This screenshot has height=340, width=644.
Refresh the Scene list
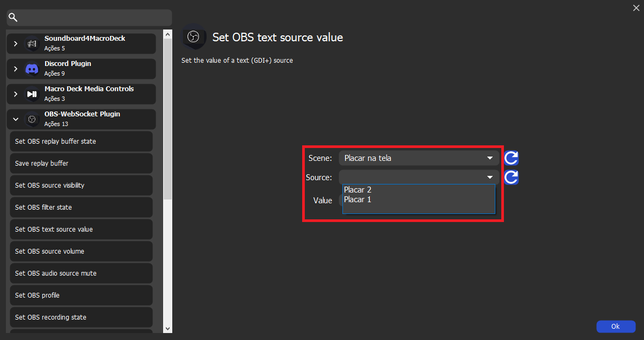[510, 158]
